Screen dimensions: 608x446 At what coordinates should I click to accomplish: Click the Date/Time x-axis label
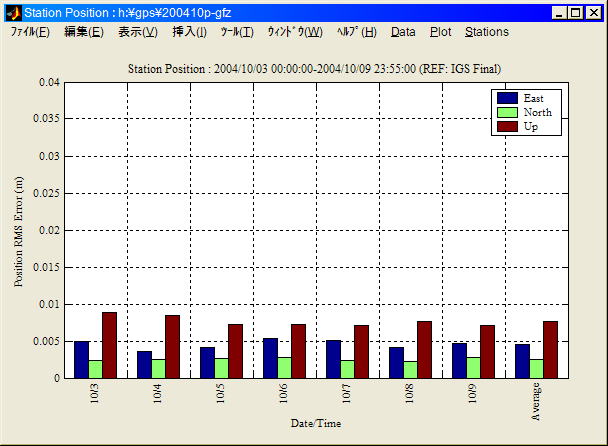click(316, 424)
